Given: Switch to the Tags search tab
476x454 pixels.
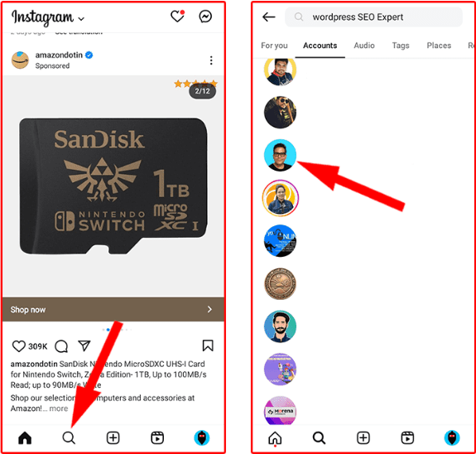Looking at the screenshot, I should pyautogui.click(x=401, y=46).
